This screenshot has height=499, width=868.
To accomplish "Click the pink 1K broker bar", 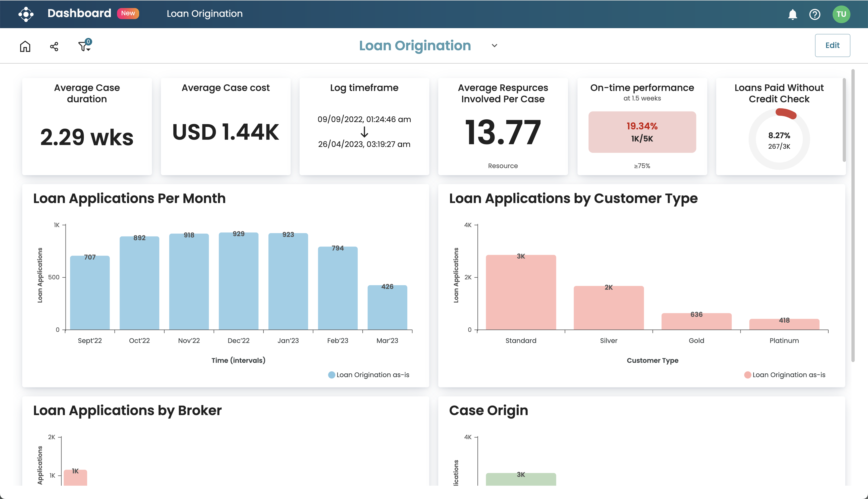I will [x=75, y=478].
